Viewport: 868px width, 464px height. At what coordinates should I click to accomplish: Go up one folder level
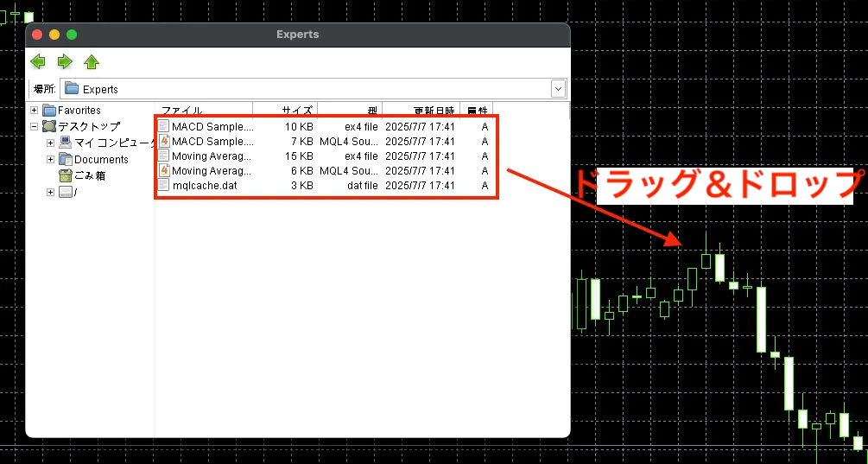pos(92,61)
